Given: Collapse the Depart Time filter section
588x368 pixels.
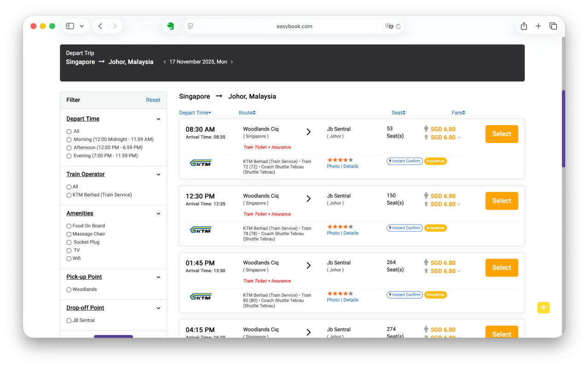Looking at the screenshot, I should [158, 119].
